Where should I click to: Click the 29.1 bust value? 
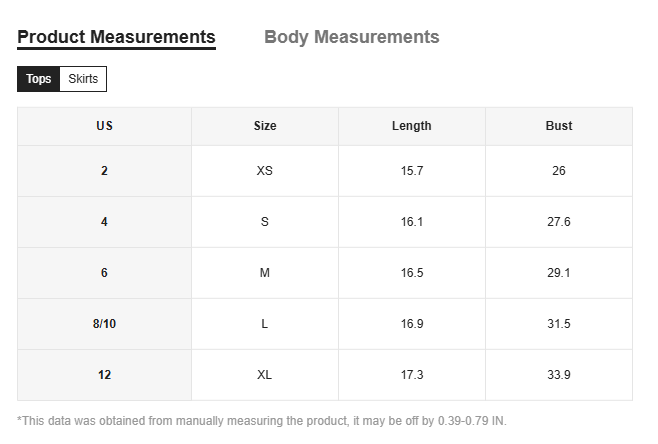click(x=559, y=273)
